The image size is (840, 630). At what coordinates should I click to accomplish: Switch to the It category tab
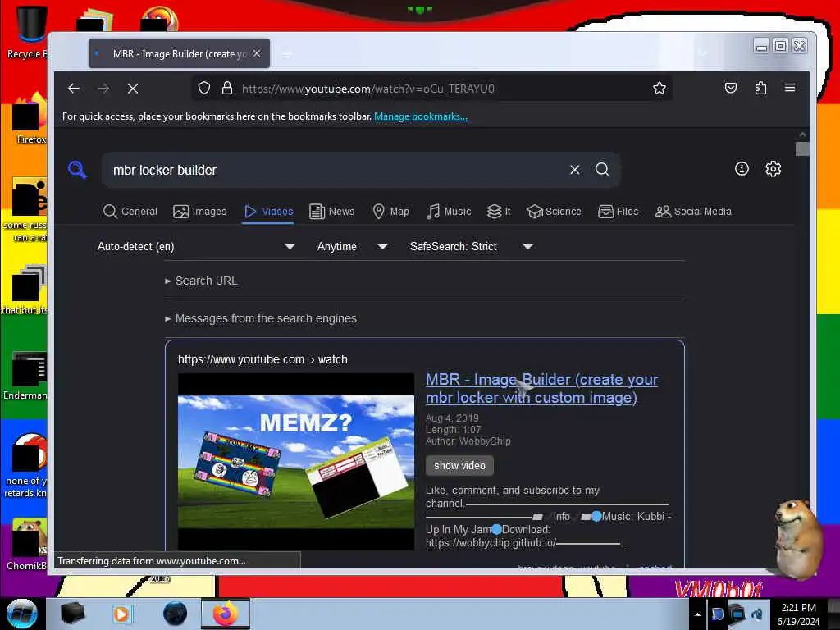point(499,211)
